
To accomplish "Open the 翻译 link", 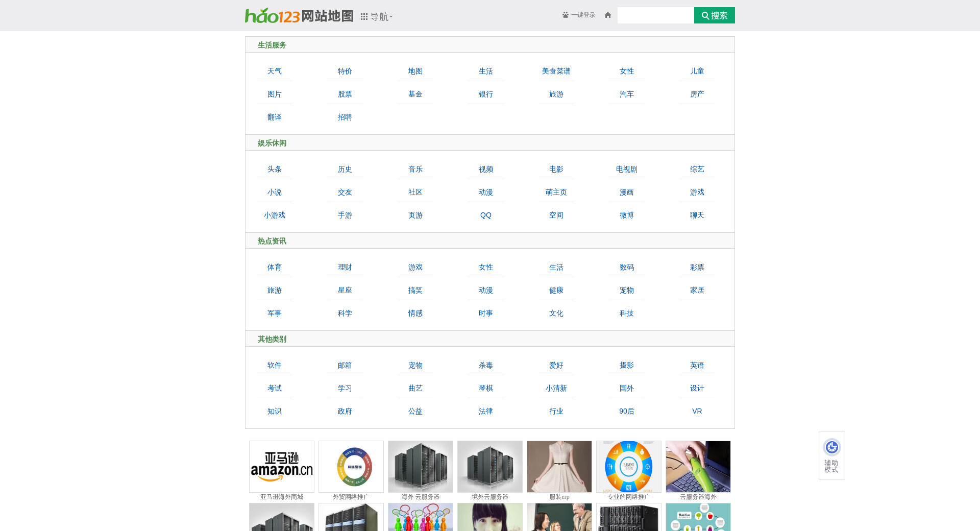I will point(275,117).
